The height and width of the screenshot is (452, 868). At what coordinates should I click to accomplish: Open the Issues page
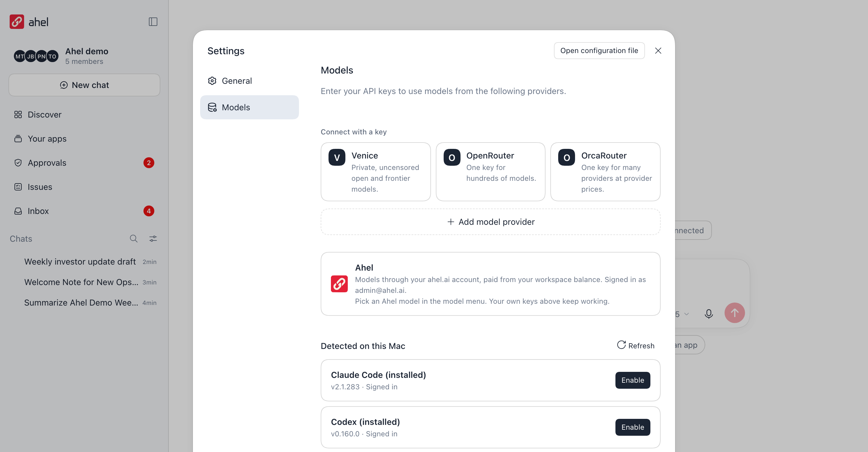coord(84,187)
